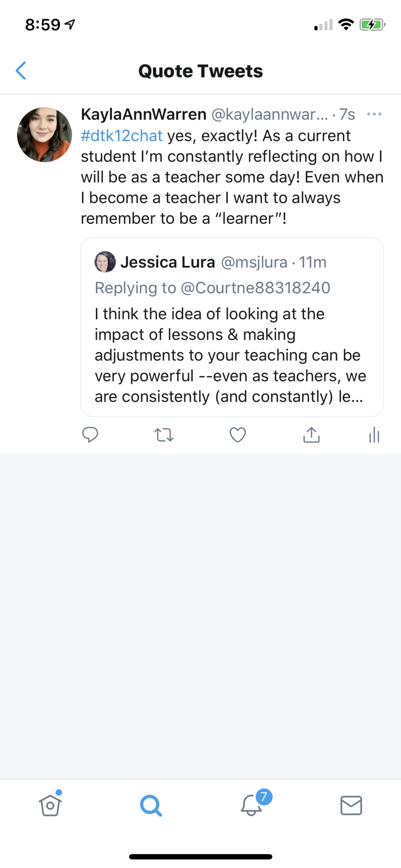Like the tweet with heart icon
Viewport: 401px width, 868px height.
point(237,435)
